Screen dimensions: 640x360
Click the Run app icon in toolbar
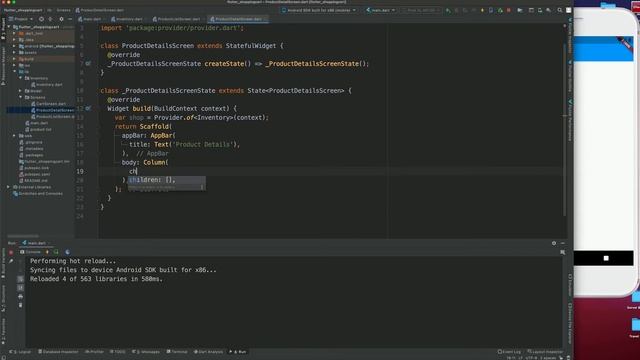point(448,10)
